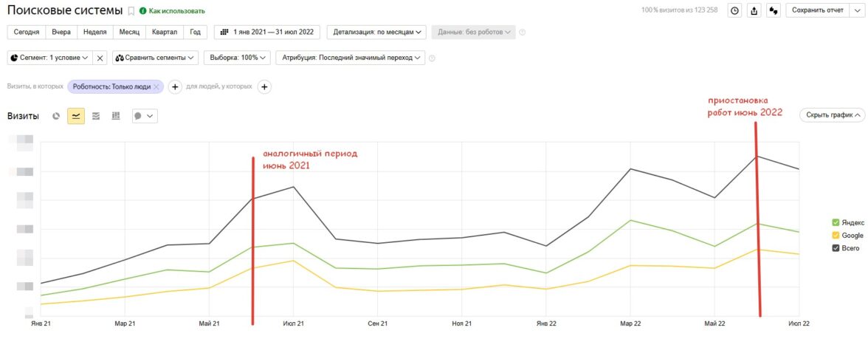
Task: Click the export/share report icon
Action: click(x=754, y=11)
